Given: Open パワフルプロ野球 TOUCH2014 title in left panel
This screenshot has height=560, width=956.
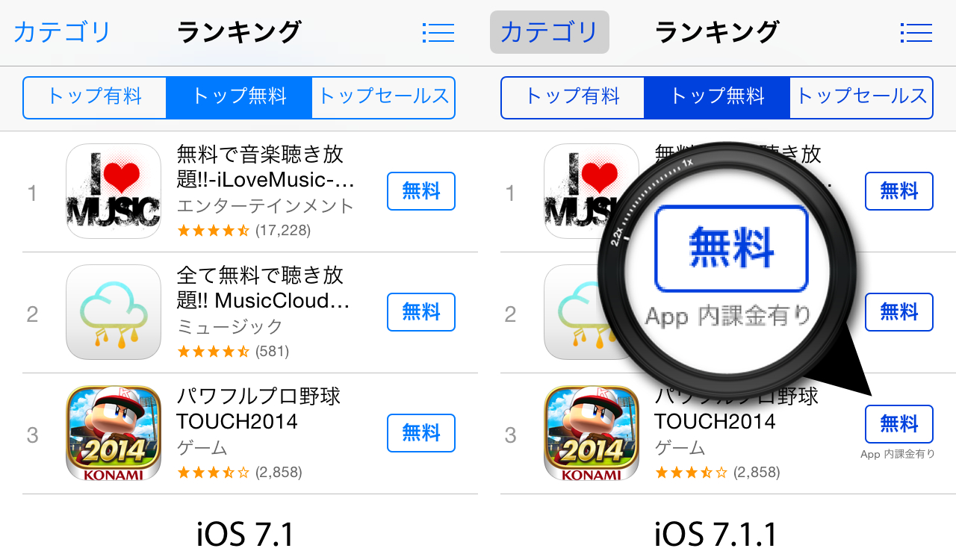Looking at the screenshot, I should 258,408.
